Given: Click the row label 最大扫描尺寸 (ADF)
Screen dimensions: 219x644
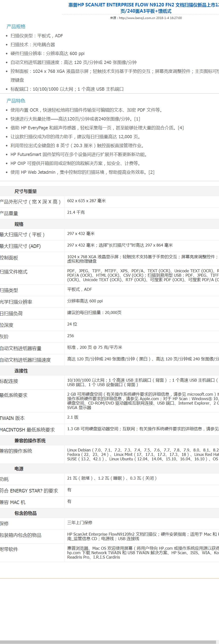Looking at the screenshot, I should [20, 246].
